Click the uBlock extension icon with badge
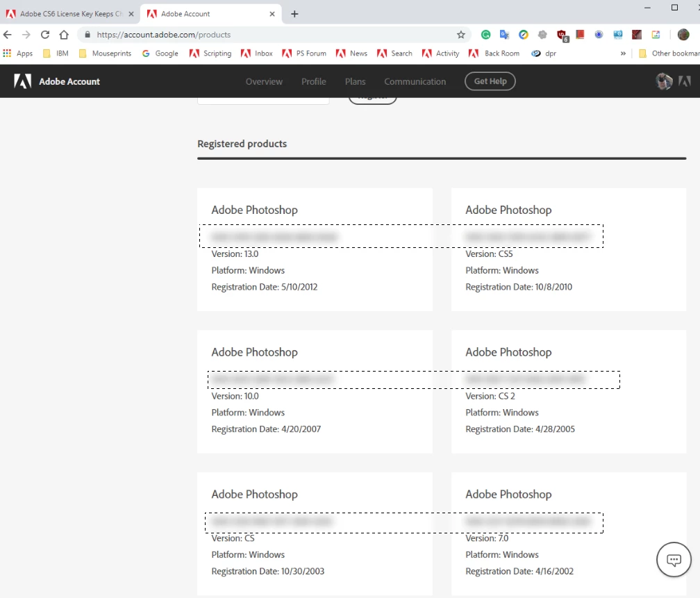700x598 pixels. [x=562, y=35]
